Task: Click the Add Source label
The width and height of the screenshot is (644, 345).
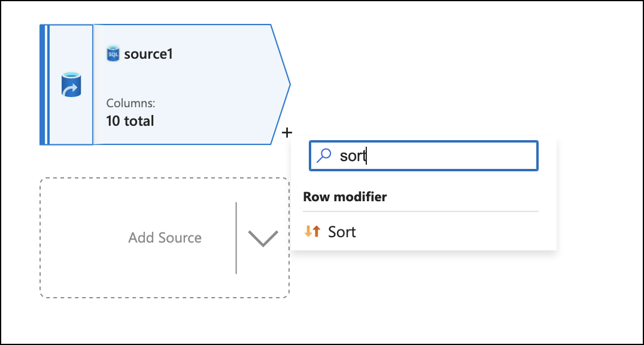Action: pyautogui.click(x=165, y=238)
